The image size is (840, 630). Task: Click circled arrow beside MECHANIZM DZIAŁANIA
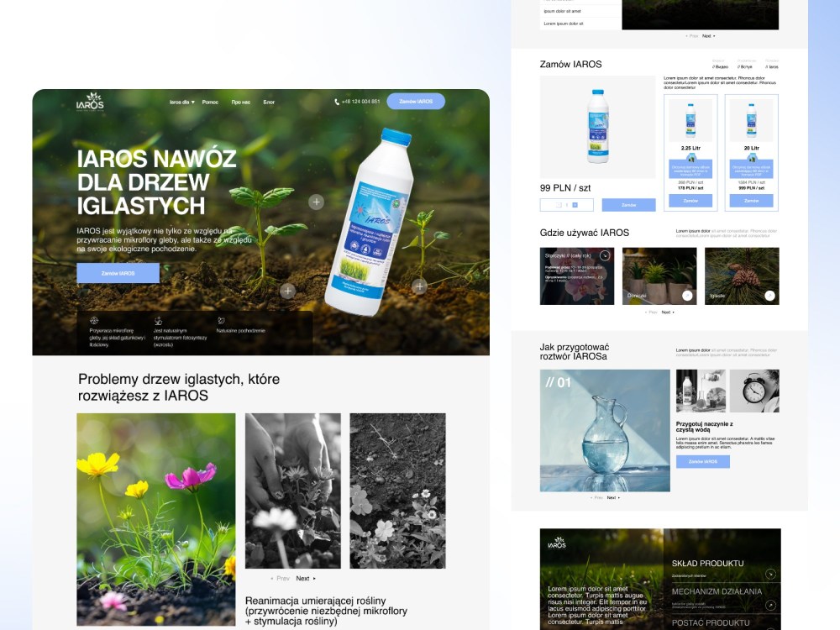(x=771, y=605)
